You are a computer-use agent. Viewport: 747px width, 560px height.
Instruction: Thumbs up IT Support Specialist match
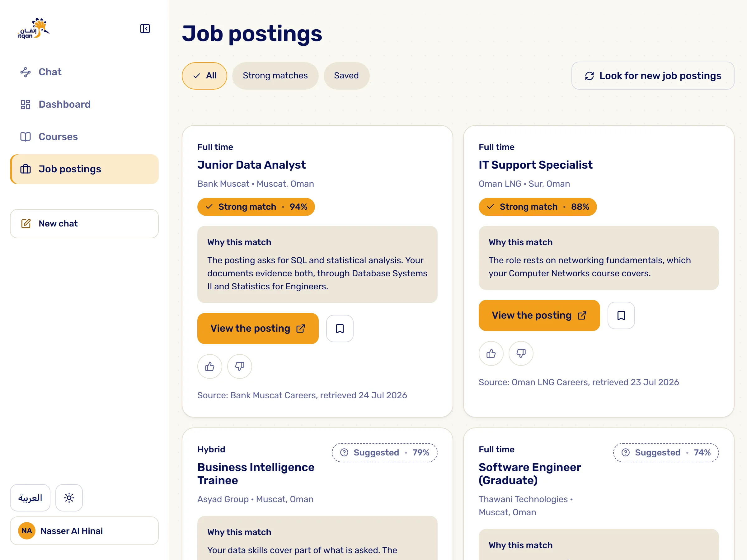[x=491, y=353]
